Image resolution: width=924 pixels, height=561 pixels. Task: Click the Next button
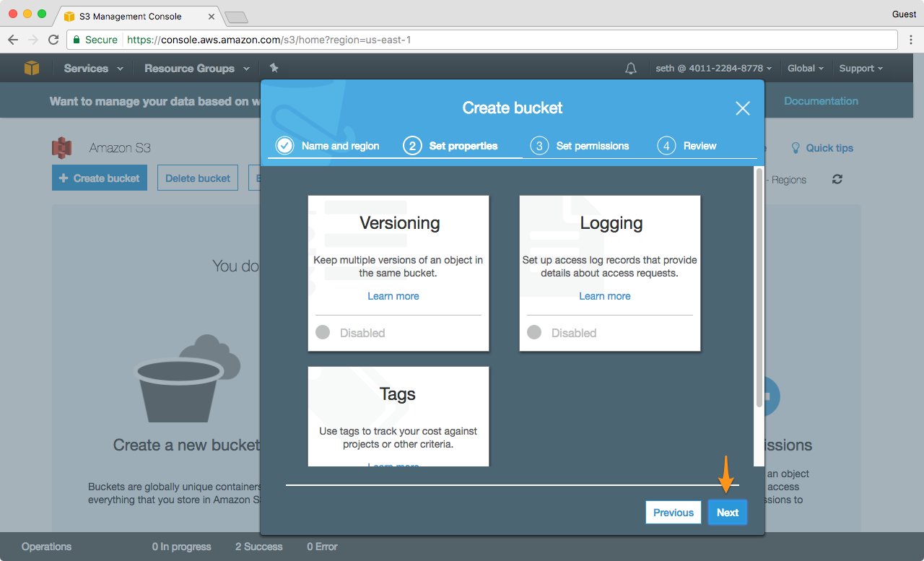[727, 513]
